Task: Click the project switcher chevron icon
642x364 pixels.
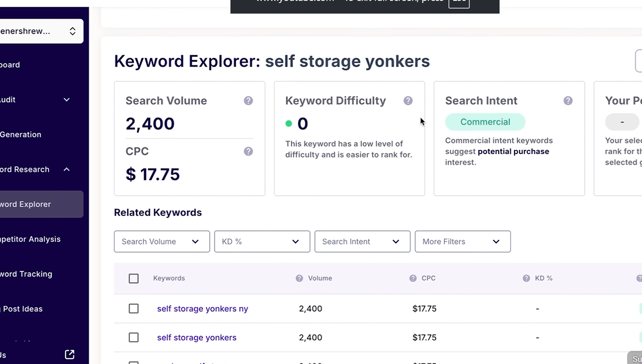Action: coord(72,31)
